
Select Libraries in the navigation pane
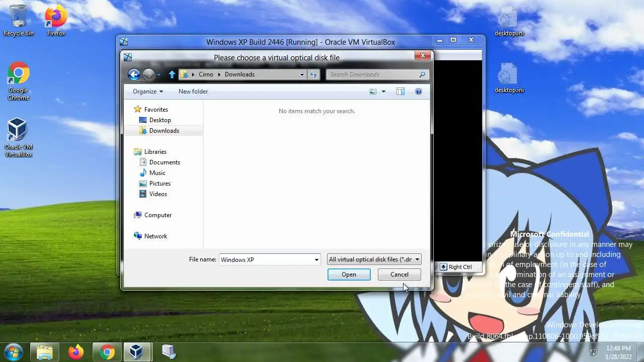[x=155, y=152]
